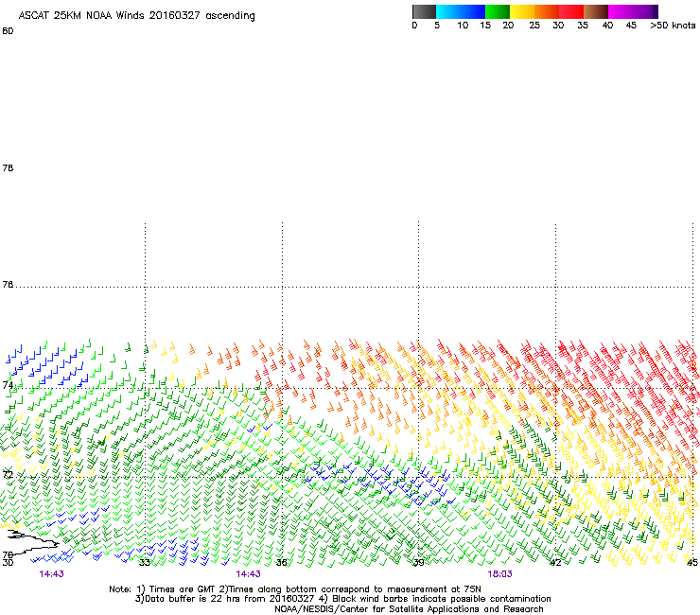This screenshot has width=700, height=615.
Task: Select the orange 25-30 knots legend segment
Action: tap(547, 11)
